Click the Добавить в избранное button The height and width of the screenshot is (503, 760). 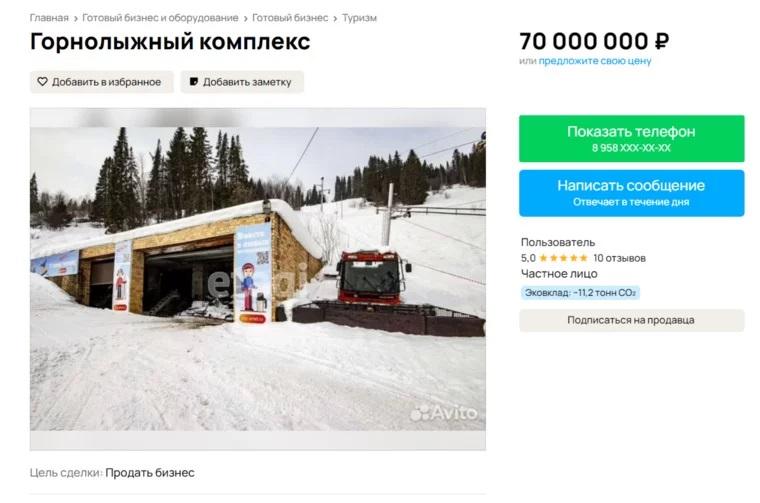pos(101,82)
